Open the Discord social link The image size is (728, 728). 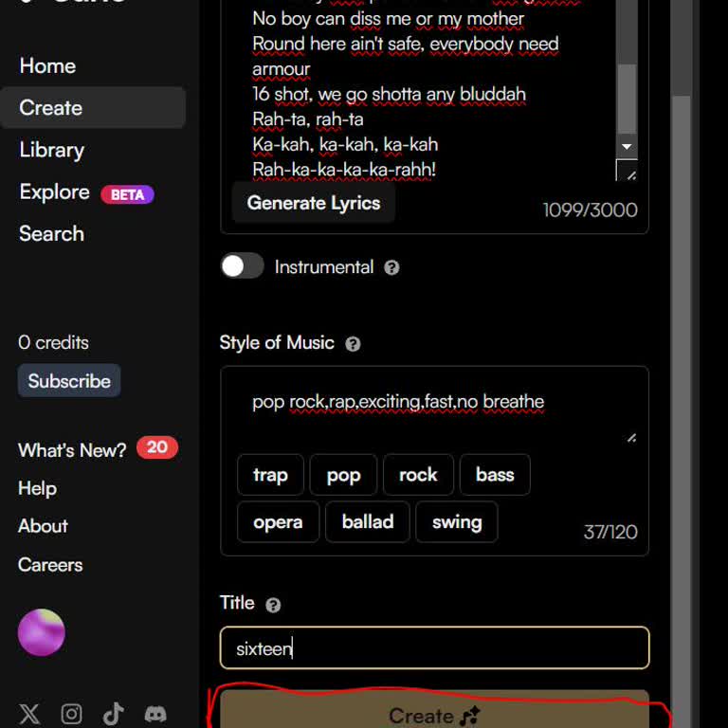[155, 714]
